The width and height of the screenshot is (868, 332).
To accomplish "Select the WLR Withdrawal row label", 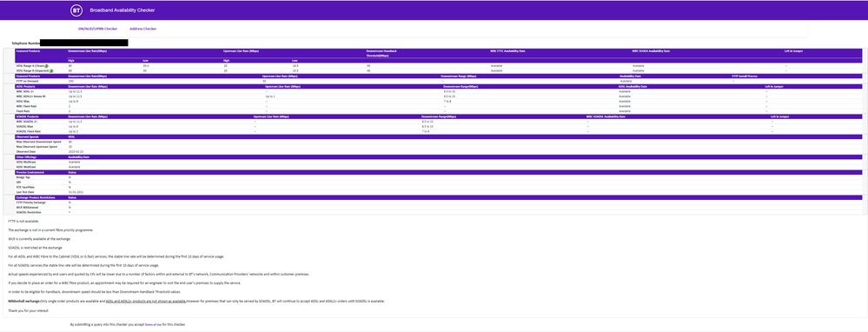I will 26,208.
